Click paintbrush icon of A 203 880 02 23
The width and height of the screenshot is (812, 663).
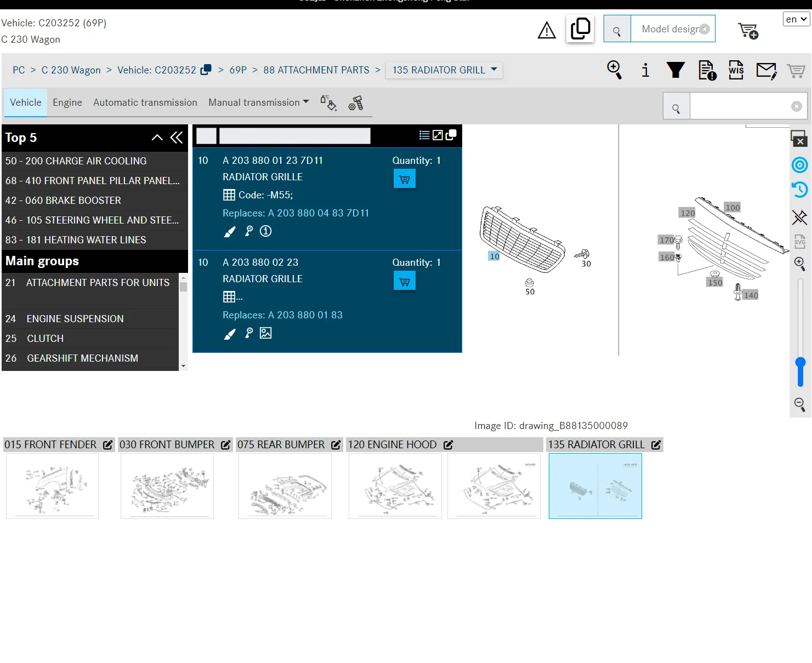pos(230,334)
